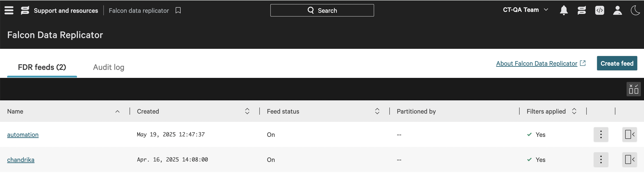Open the code developer tools icon
Viewport: 644px width, 185px height.
(599, 10)
